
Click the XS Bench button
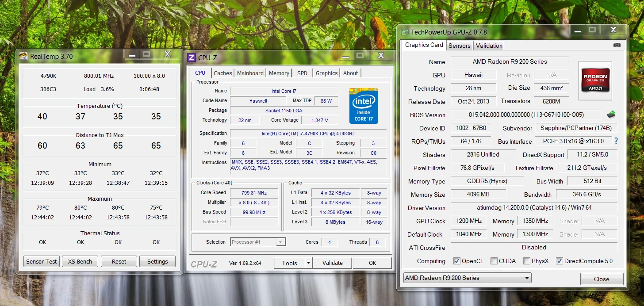(80, 261)
